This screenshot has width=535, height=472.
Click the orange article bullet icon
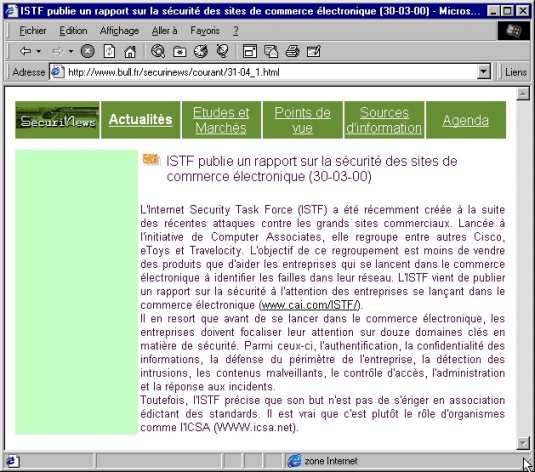click(151, 159)
